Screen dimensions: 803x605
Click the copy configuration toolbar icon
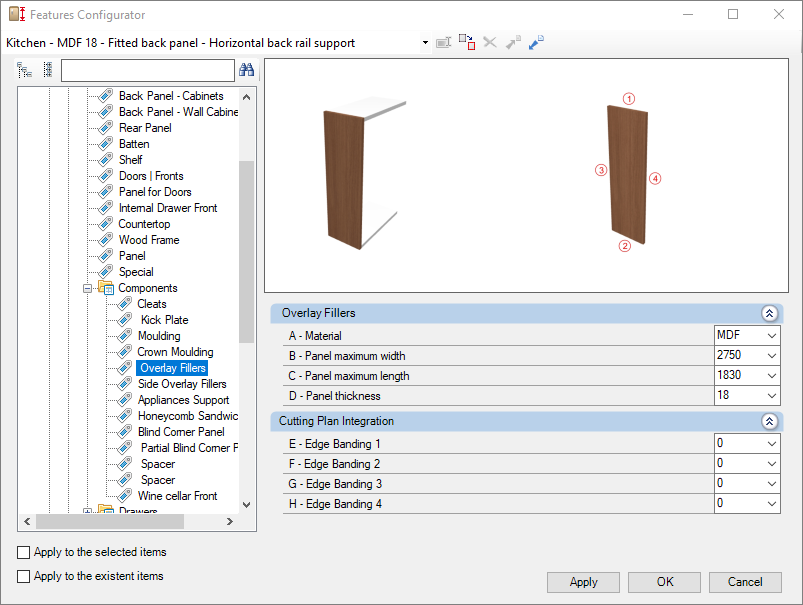(467, 42)
